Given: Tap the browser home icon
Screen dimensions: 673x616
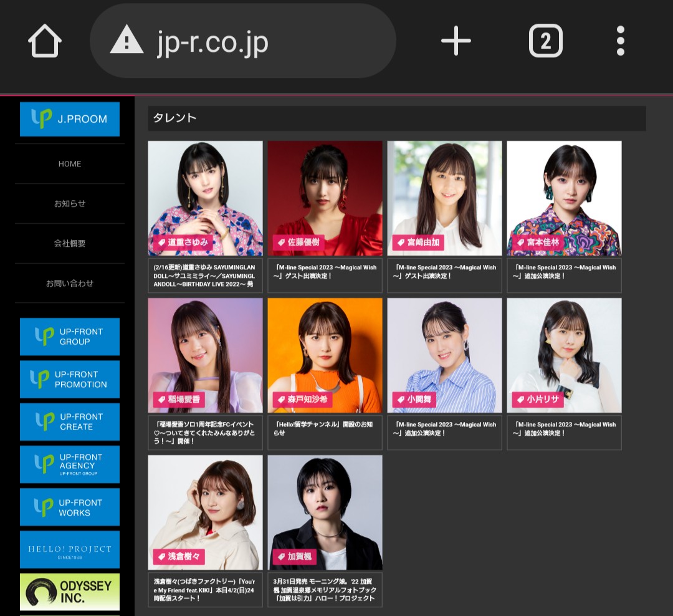Looking at the screenshot, I should click(45, 41).
